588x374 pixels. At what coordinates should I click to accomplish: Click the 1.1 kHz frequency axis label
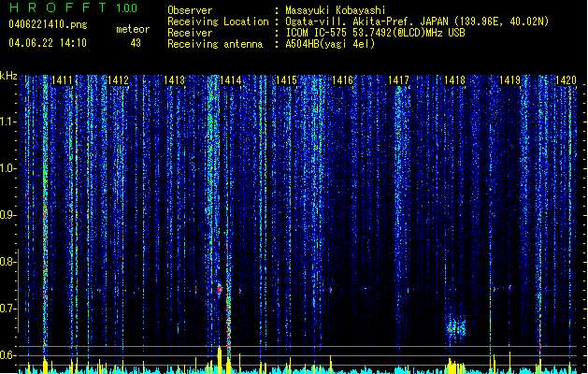(x=8, y=122)
